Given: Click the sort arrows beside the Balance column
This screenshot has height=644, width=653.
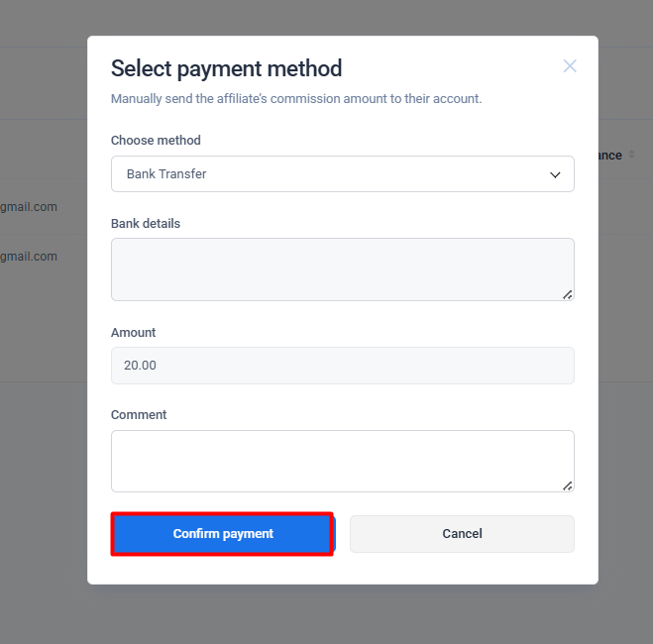Looking at the screenshot, I should pos(631,156).
